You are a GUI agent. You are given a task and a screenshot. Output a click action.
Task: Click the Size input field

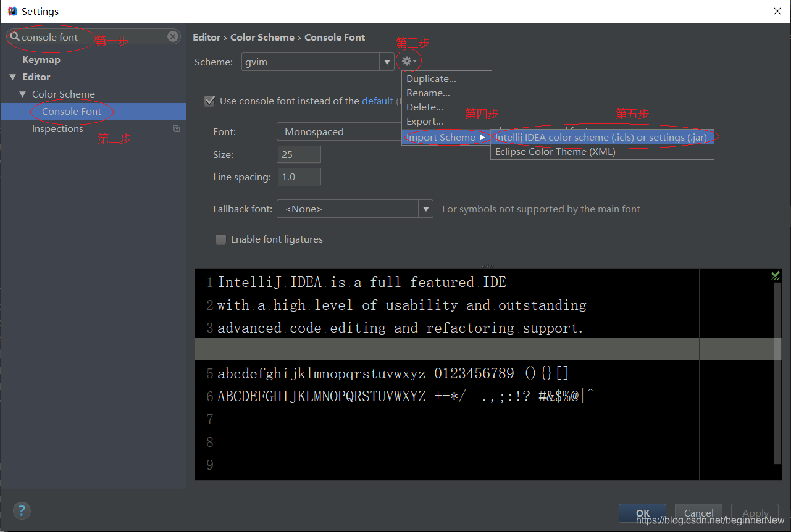299,154
